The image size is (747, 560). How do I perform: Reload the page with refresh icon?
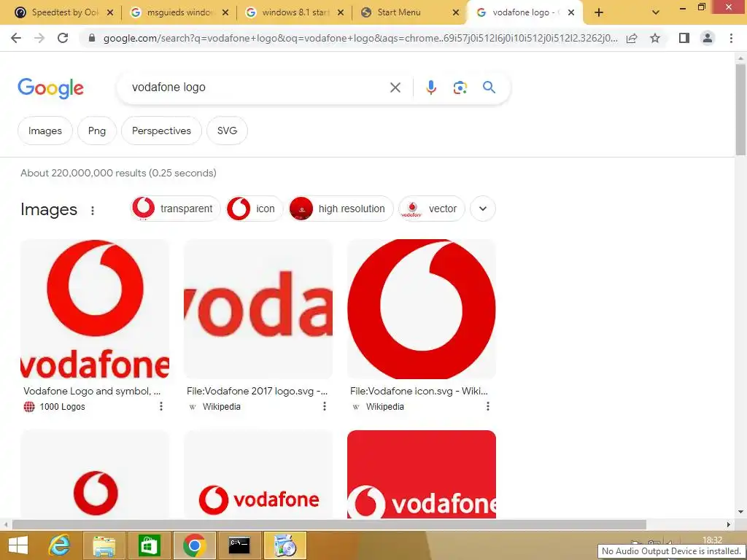coord(63,38)
